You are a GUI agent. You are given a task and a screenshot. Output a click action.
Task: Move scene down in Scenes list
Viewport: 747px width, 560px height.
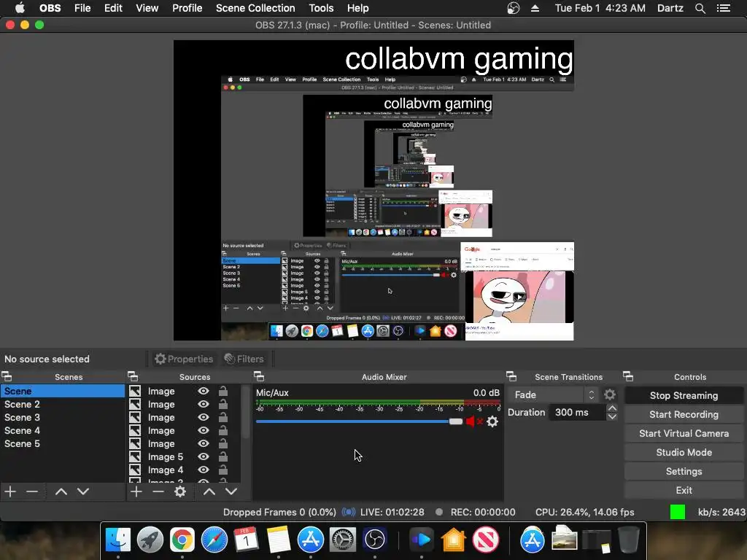pyautogui.click(x=83, y=491)
